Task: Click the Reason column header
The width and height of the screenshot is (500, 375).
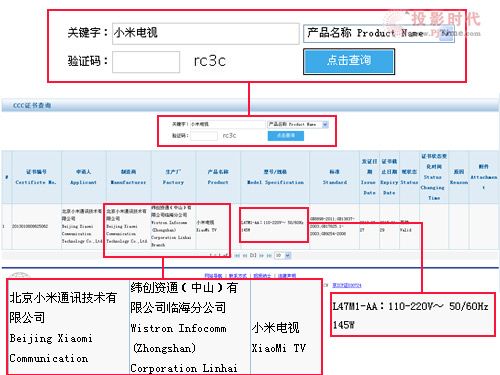Action: tap(459, 177)
